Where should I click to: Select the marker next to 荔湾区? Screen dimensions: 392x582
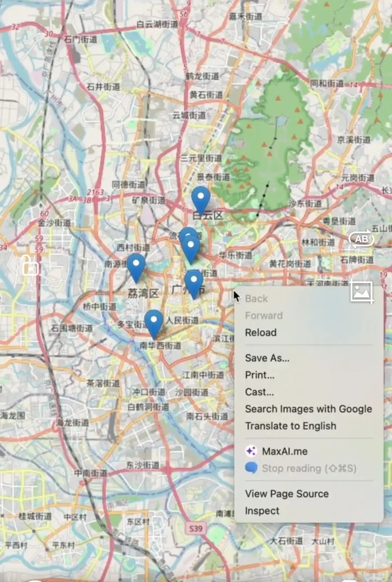136,265
